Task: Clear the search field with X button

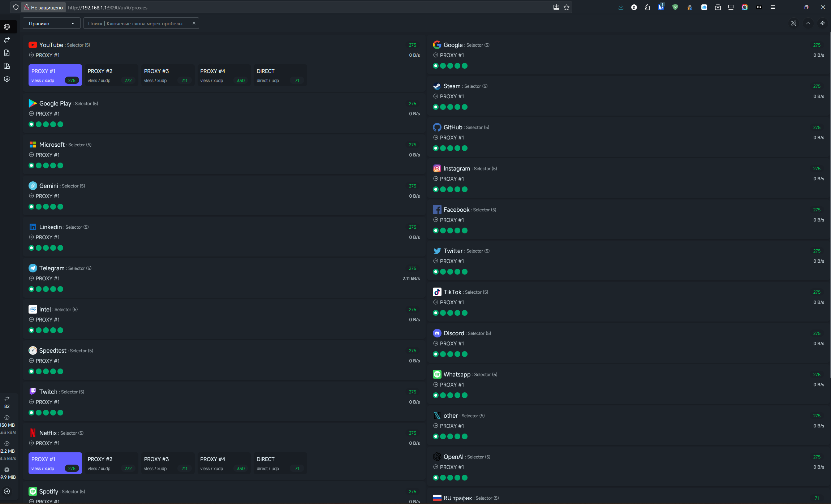Action: [194, 23]
